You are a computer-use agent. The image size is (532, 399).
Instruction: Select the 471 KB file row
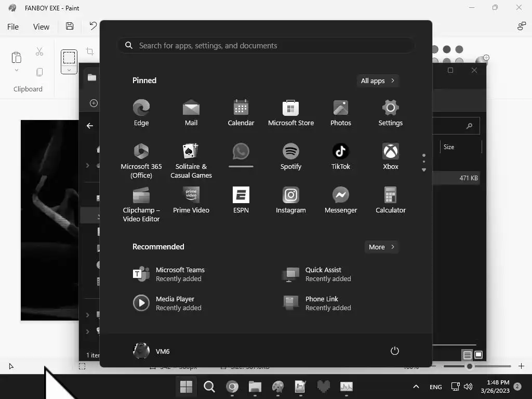456,178
